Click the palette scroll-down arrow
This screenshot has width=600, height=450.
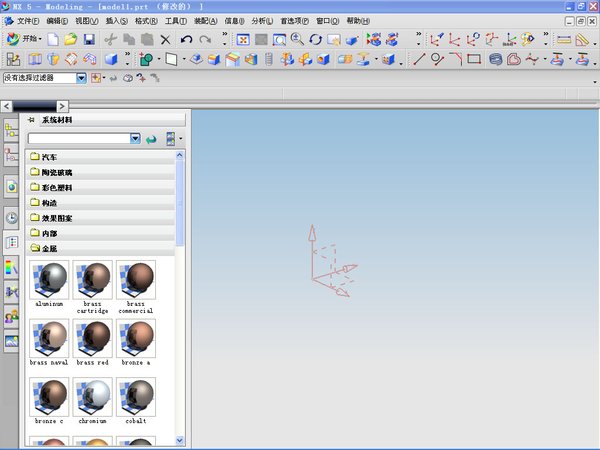(180, 440)
